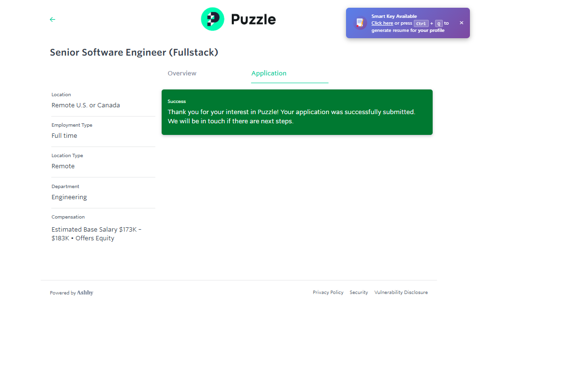Dismiss the Smart Key Available notification
Image resolution: width=588 pixels, height=382 pixels.
click(461, 23)
